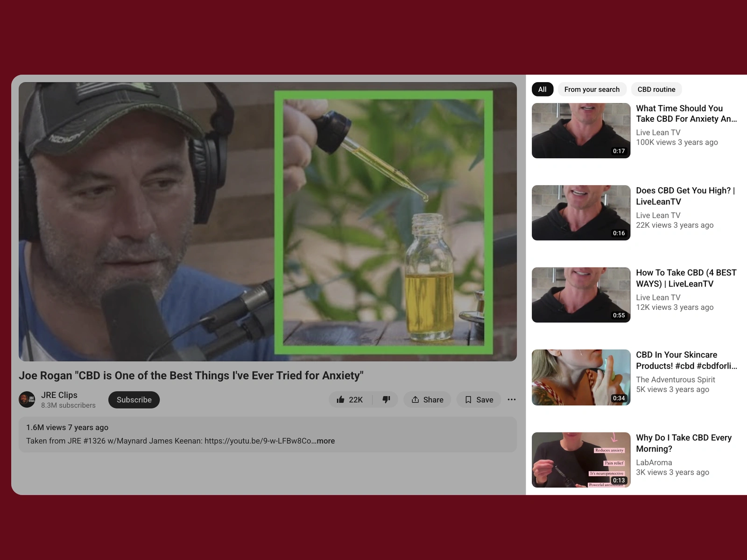Click Live Lean TV under 22K views video
Viewport: 747px width, 560px height.
point(658,215)
